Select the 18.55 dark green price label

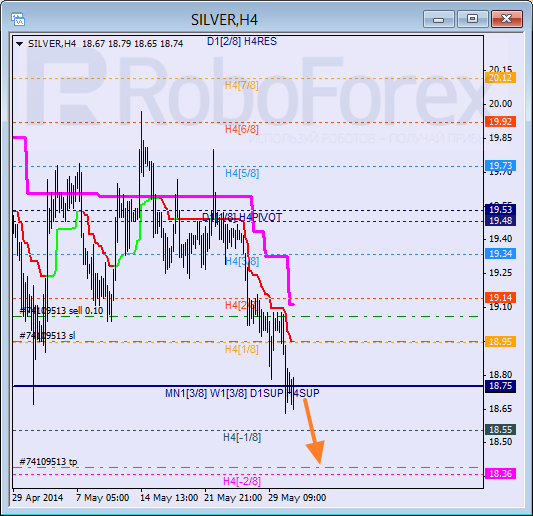tap(500, 430)
